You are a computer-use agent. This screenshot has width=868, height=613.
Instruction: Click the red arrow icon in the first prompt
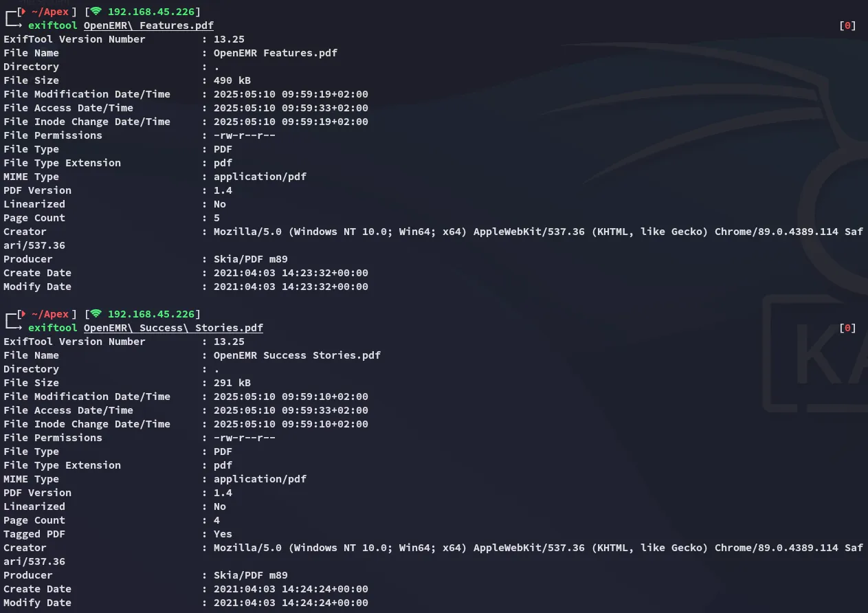click(x=23, y=12)
